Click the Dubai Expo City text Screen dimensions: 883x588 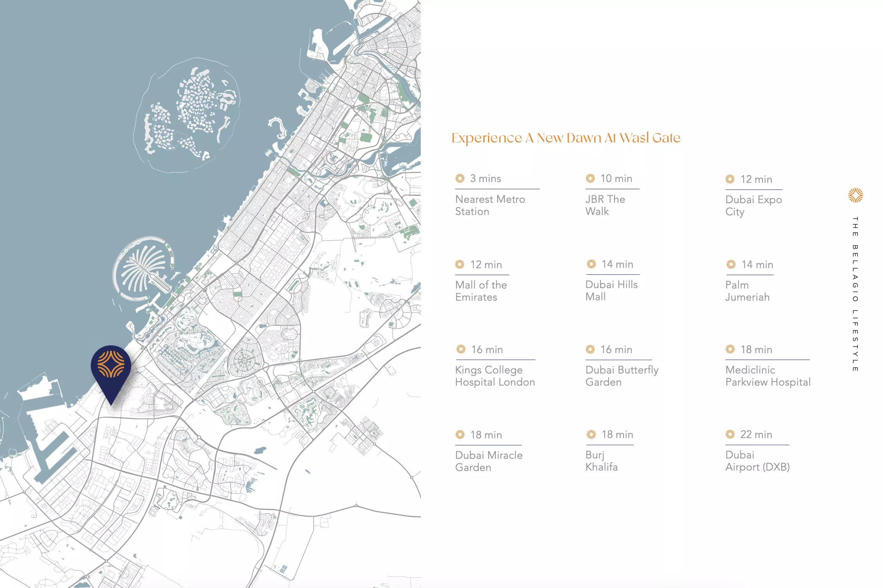pyautogui.click(x=753, y=206)
